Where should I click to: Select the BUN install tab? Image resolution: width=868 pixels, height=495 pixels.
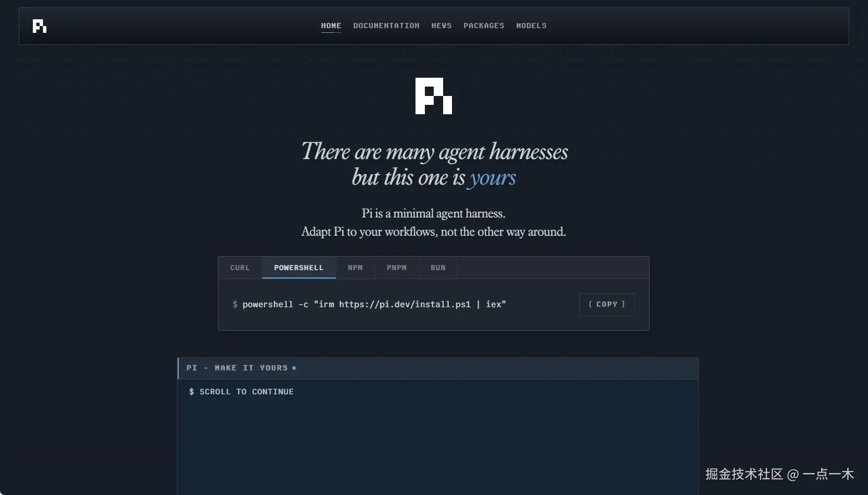(438, 268)
